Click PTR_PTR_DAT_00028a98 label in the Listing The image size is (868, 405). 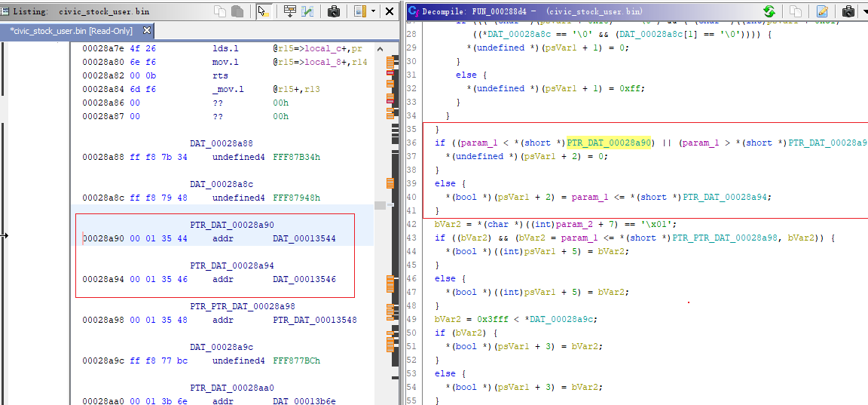click(243, 306)
